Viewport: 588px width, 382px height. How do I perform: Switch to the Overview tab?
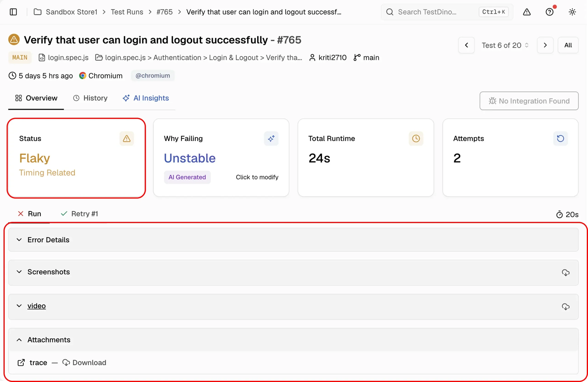(x=36, y=98)
